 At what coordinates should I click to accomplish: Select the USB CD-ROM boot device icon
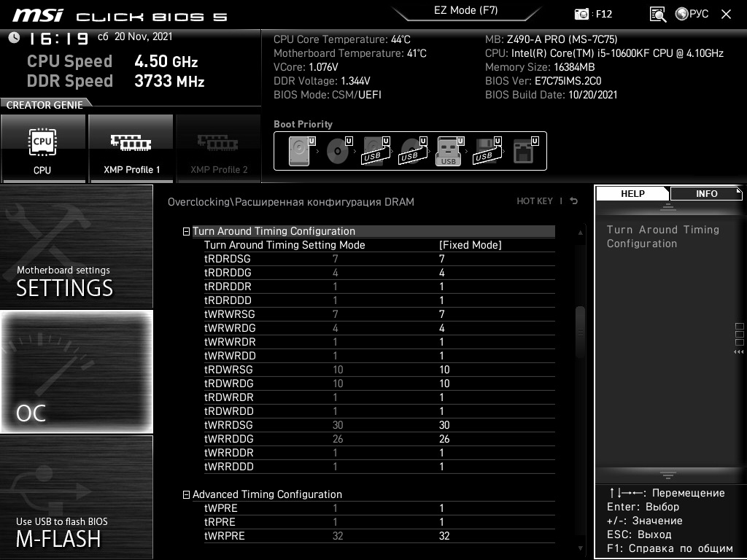(x=414, y=151)
